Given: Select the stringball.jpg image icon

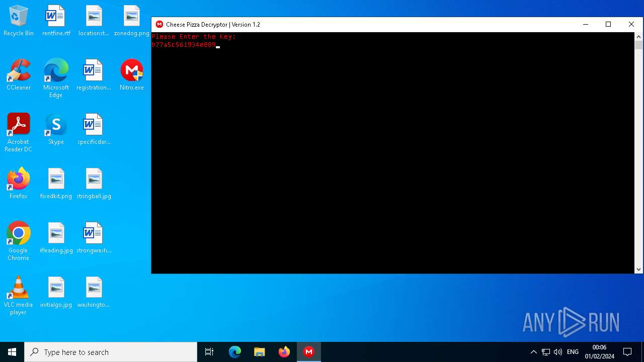Looking at the screenshot, I should pos(94,184).
